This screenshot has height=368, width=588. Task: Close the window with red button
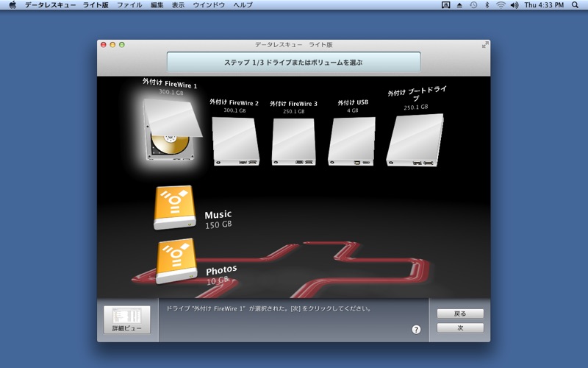pos(104,45)
